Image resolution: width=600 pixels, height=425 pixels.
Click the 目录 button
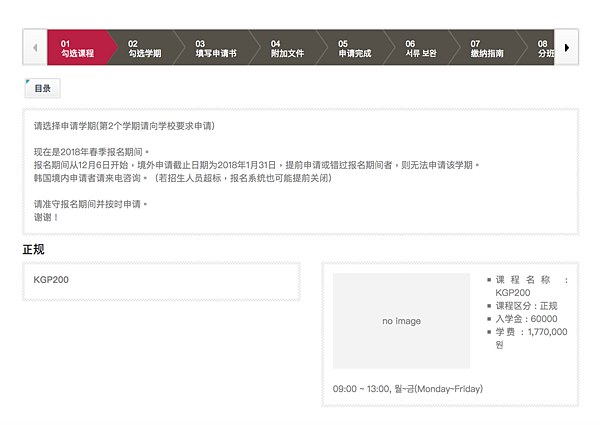(x=42, y=88)
